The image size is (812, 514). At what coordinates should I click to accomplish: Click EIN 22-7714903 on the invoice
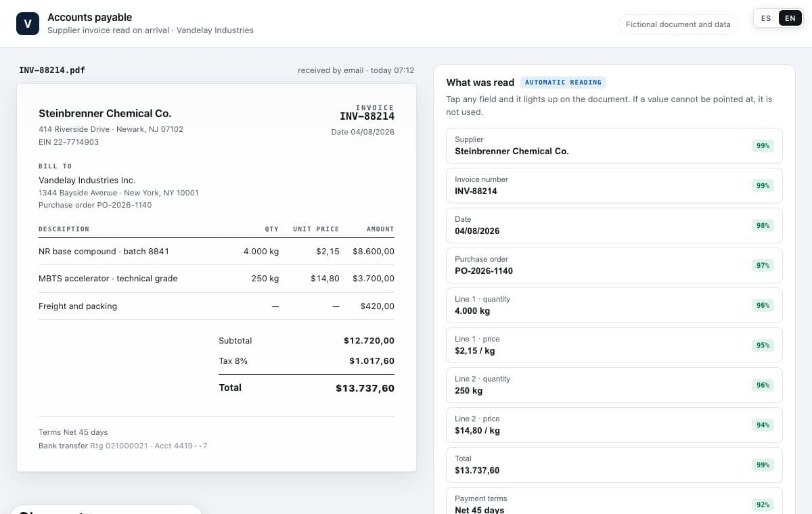[69, 142]
